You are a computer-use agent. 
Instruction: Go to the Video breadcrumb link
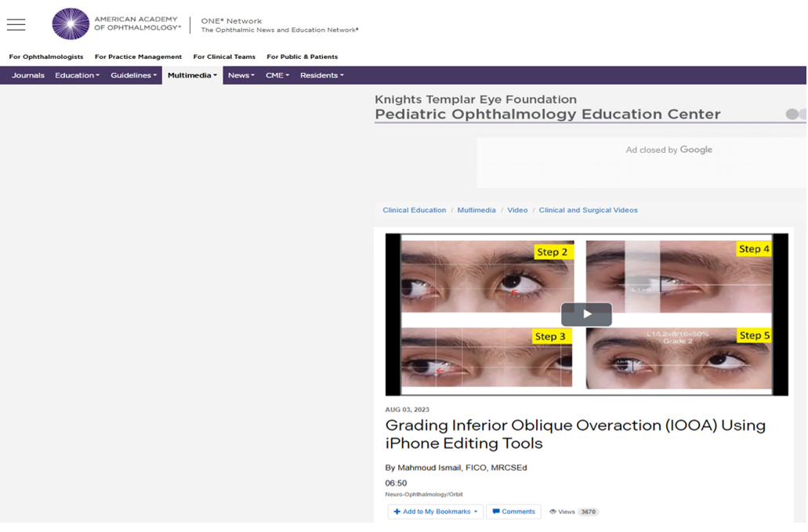(517, 210)
